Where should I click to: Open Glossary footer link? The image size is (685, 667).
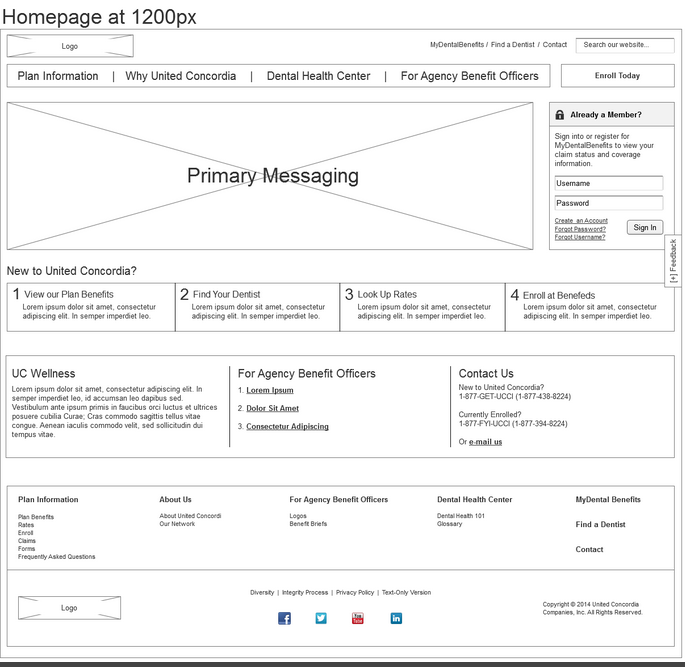(x=449, y=523)
